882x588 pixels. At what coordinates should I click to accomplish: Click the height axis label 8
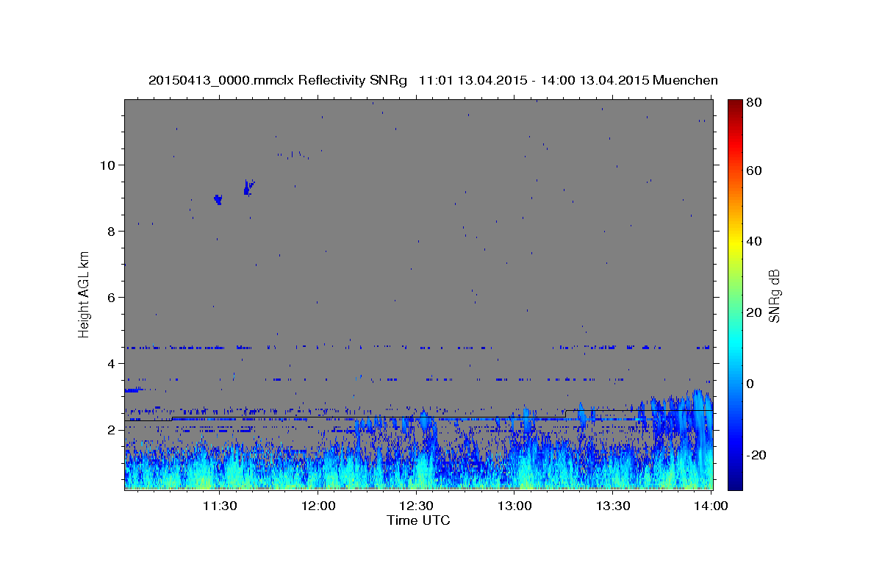point(112,232)
